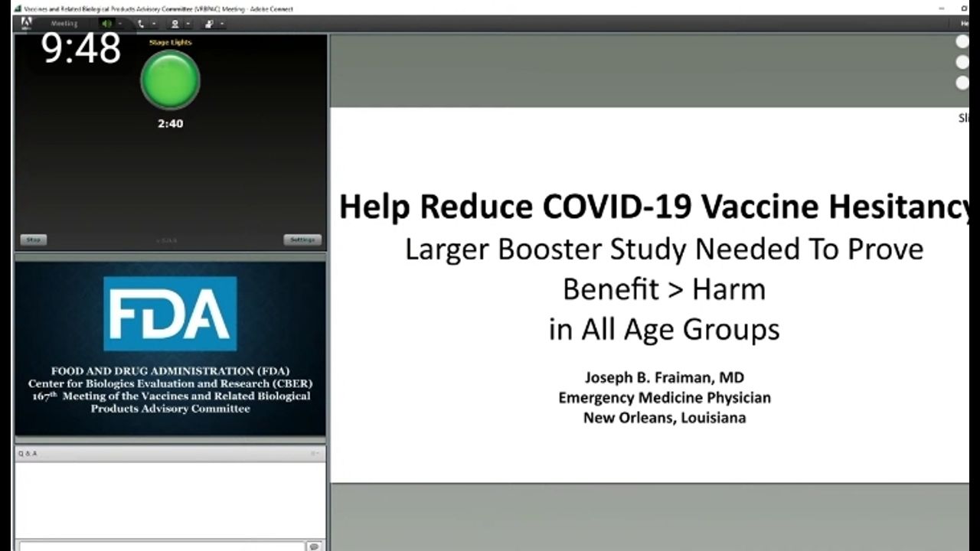Screen dimensions: 980x551
Task: Open the stage lights Settings button
Action: [x=302, y=240]
